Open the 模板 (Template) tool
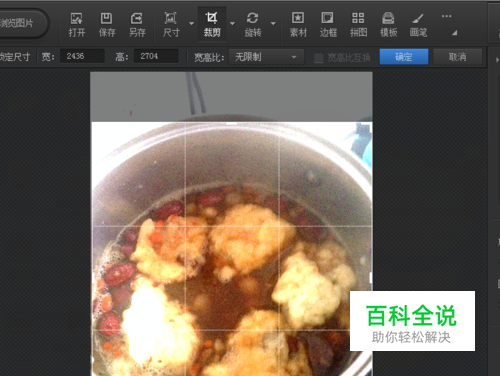This screenshot has height=376, width=500. click(388, 24)
